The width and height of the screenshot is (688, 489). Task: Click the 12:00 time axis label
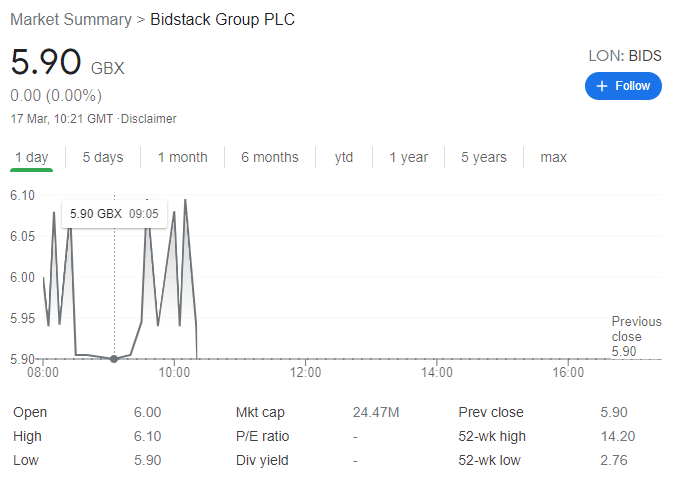tap(305, 373)
